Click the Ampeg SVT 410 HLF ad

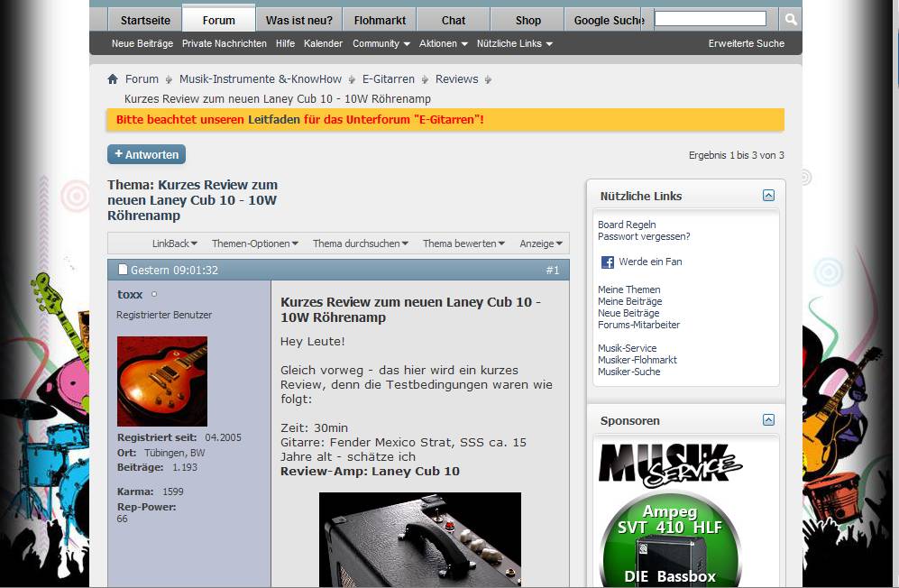[x=670, y=539]
